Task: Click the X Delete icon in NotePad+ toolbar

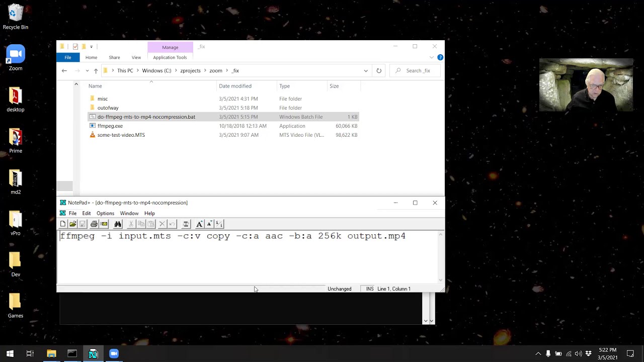Action: (x=162, y=224)
